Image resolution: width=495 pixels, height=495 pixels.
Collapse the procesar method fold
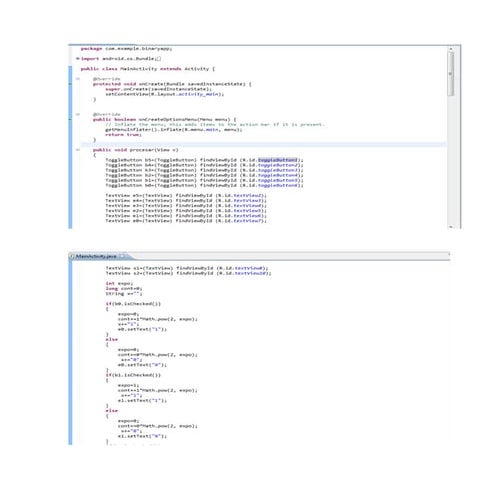point(78,150)
